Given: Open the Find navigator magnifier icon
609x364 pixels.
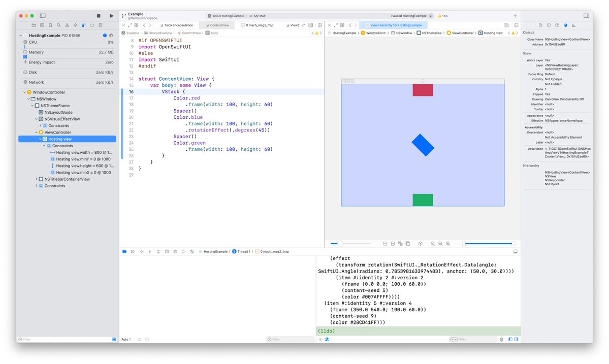Looking at the screenshot, I should pos(58,25).
